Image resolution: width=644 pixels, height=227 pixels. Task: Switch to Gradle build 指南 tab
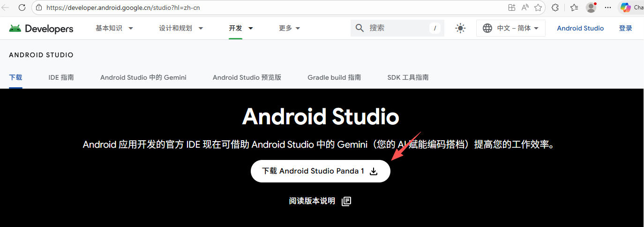pyautogui.click(x=334, y=77)
